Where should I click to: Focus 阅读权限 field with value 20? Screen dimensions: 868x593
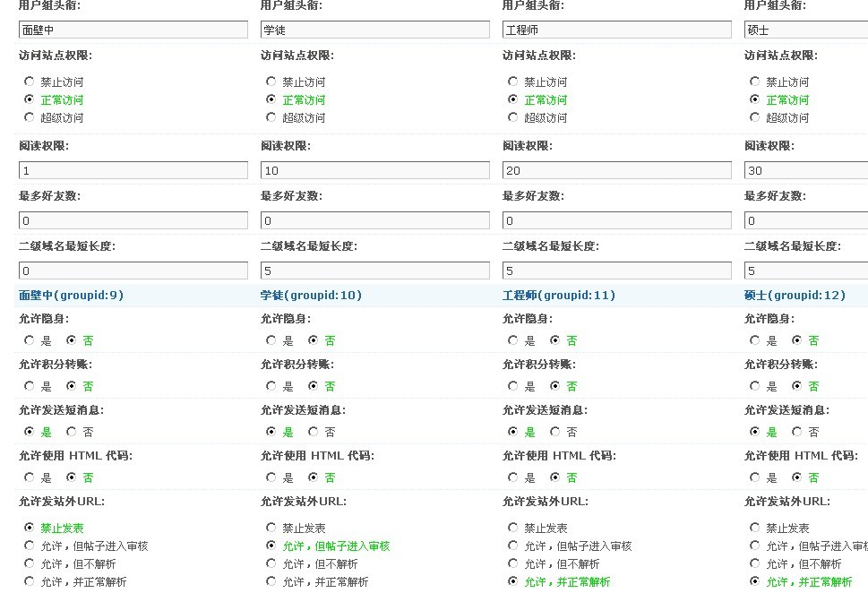pyautogui.click(x=617, y=170)
